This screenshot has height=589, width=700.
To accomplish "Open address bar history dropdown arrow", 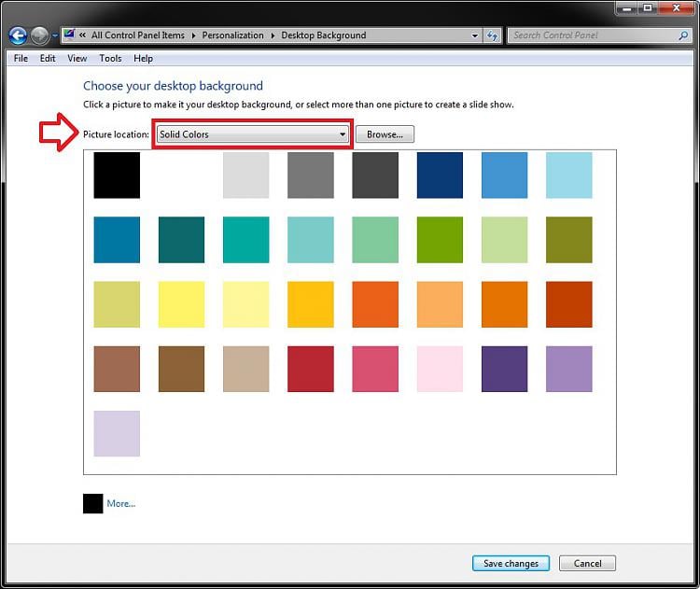I will coord(475,35).
